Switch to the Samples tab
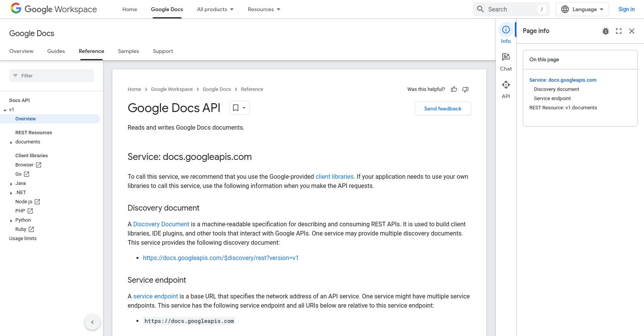Image resolution: width=644 pixels, height=336 pixels. [x=128, y=51]
